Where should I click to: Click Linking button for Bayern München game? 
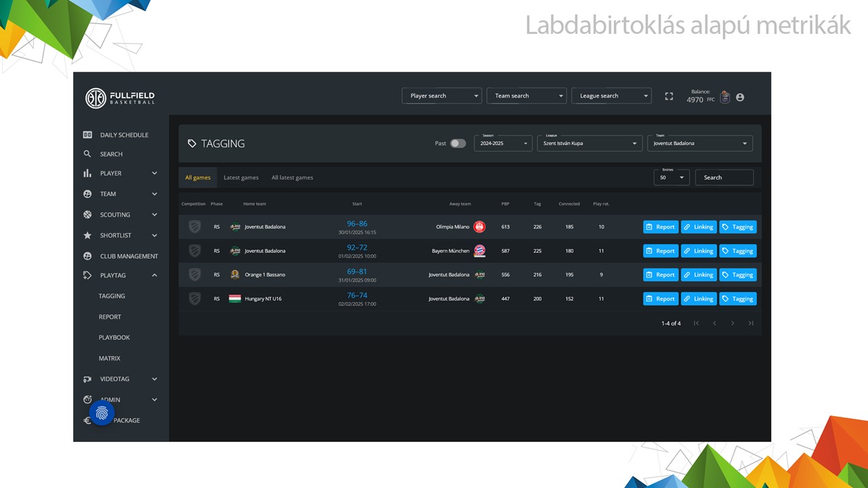click(698, 251)
